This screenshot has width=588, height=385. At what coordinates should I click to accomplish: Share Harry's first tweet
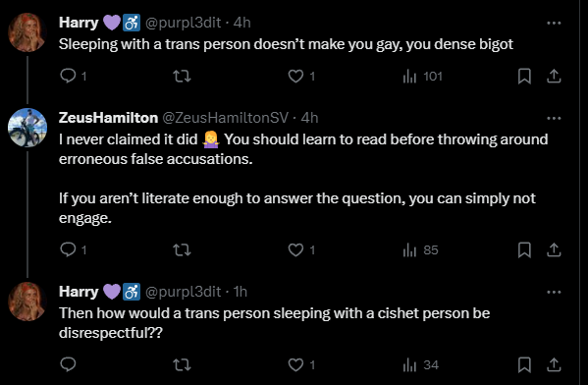point(554,77)
